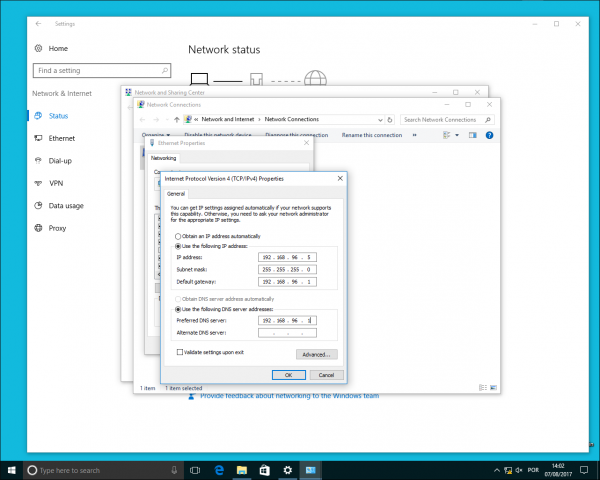Click the IP address field
This screenshot has width=600, height=480.
coord(287,257)
